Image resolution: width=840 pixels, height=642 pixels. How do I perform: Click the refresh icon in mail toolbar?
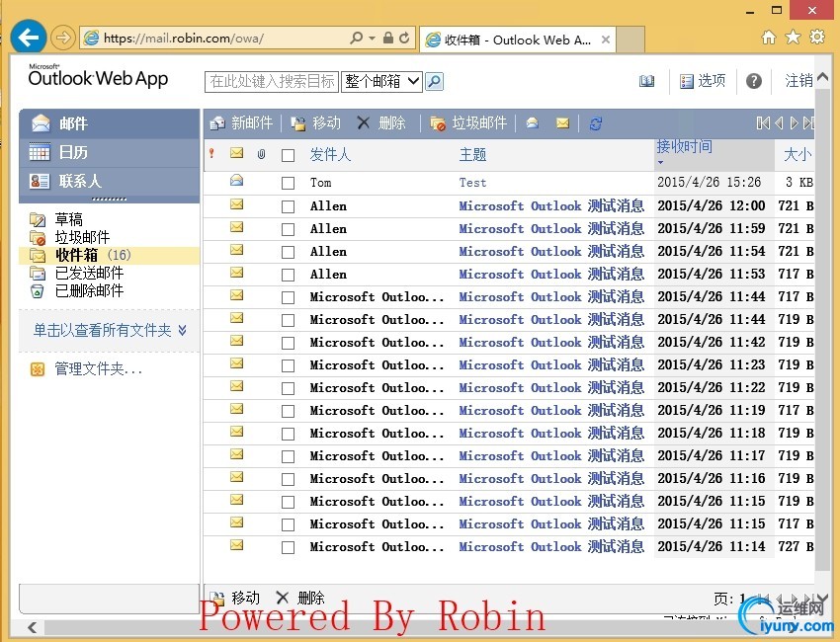click(x=595, y=123)
